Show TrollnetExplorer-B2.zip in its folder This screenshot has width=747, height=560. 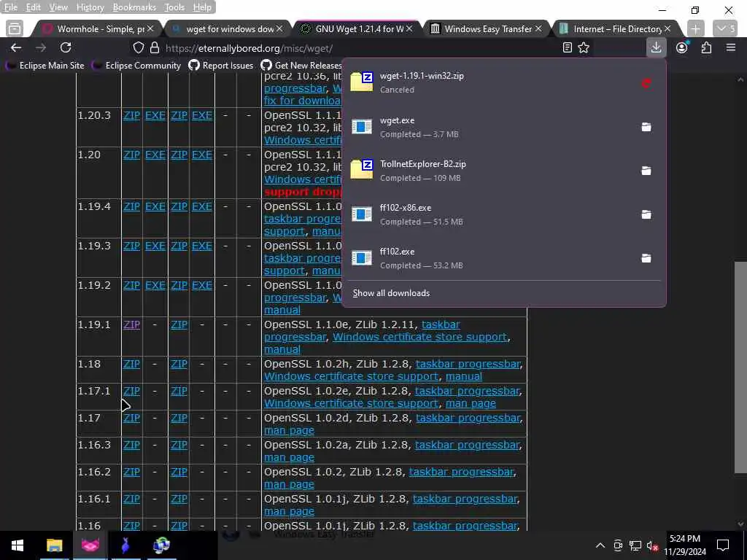[x=646, y=171]
